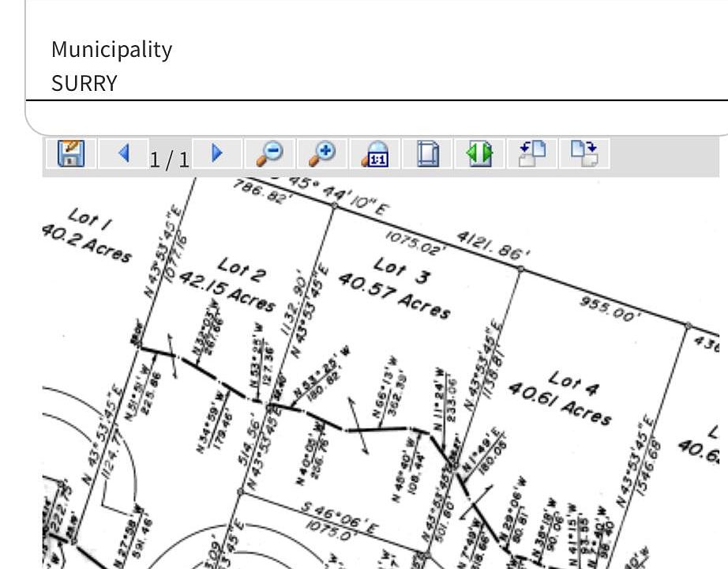Rotate the plat image clockwise
This screenshot has height=569, width=728.
[584, 153]
